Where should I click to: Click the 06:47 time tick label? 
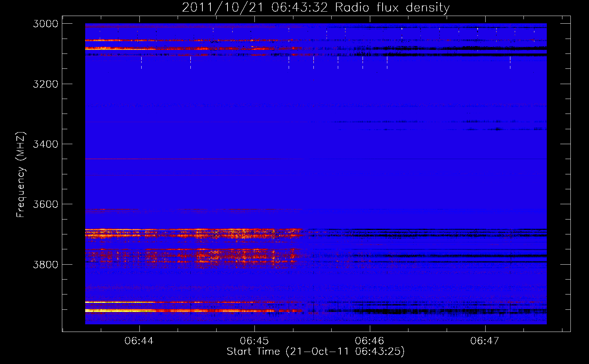point(485,341)
